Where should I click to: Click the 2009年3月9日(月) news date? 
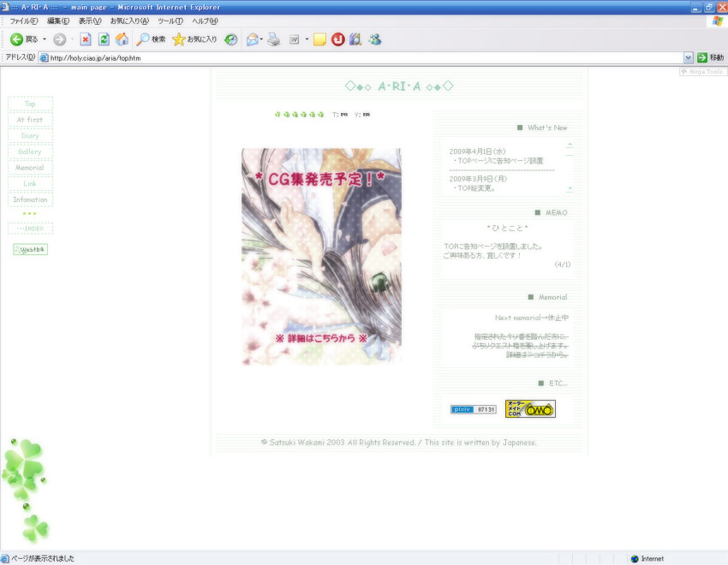[478, 179]
